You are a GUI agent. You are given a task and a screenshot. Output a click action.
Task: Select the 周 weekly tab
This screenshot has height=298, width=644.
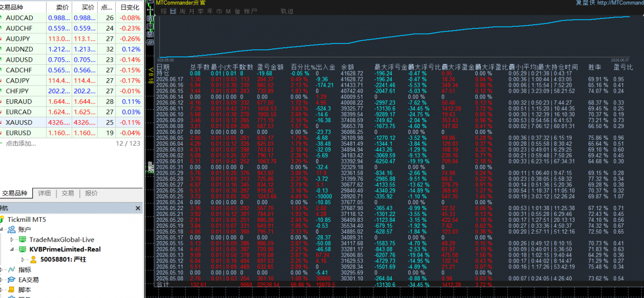pos(182,11)
